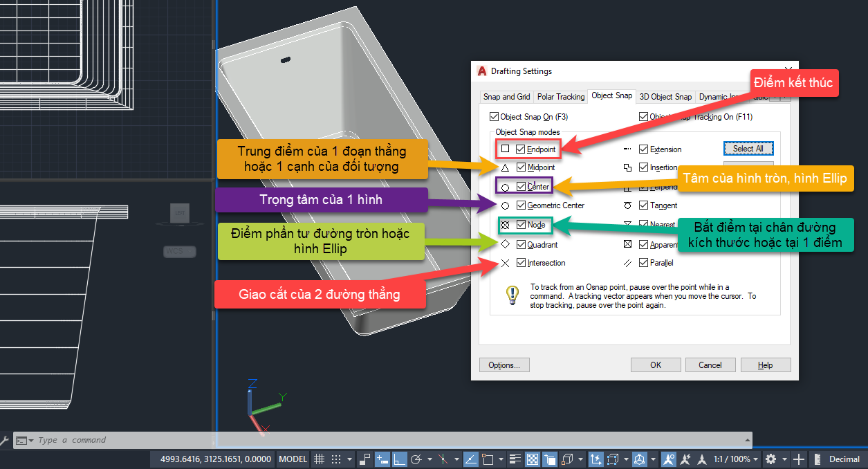Open Workspace Switching gear icon
Screen dimensions: 868x469
770,459
